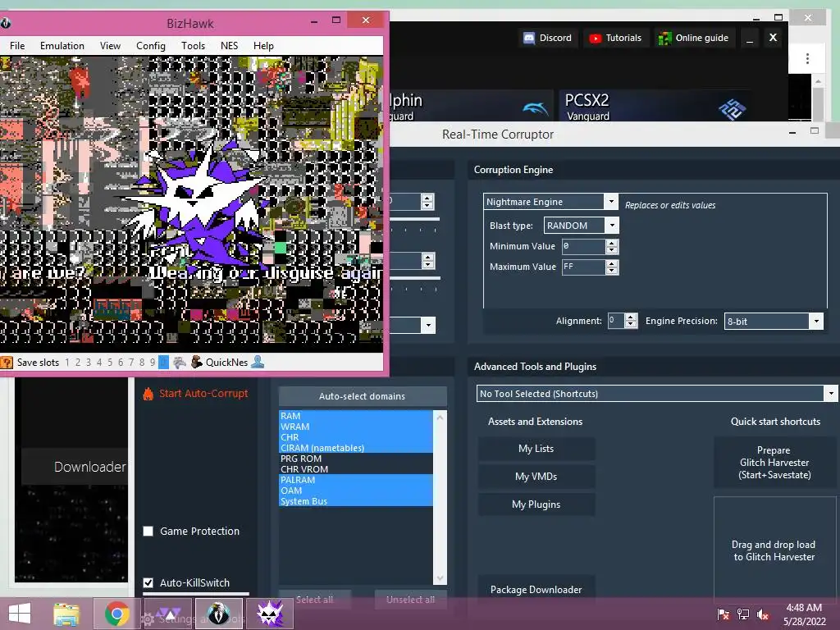Viewport: 840px width, 630px height.
Task: Click the muted volume tray icon
Action: [763, 614]
